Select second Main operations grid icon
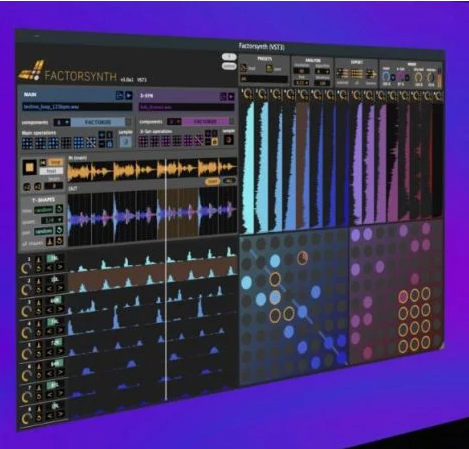 pyautogui.click(x=40, y=143)
